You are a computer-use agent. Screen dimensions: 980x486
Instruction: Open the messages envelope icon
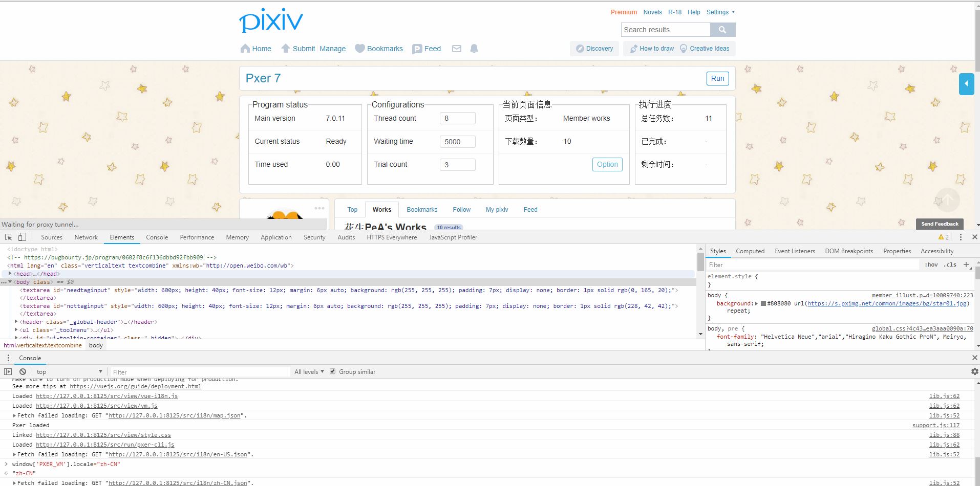point(457,49)
